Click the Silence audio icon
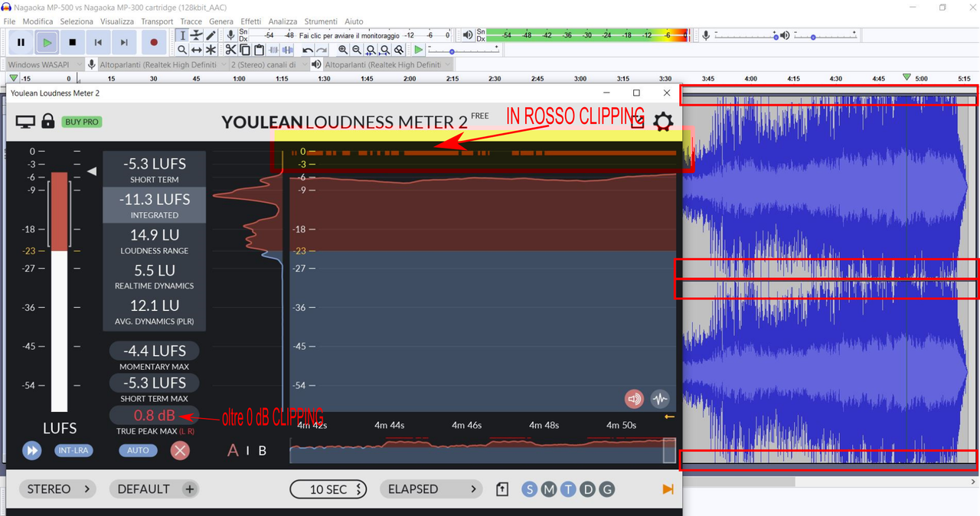Image resolution: width=980 pixels, height=516 pixels. coord(288,50)
